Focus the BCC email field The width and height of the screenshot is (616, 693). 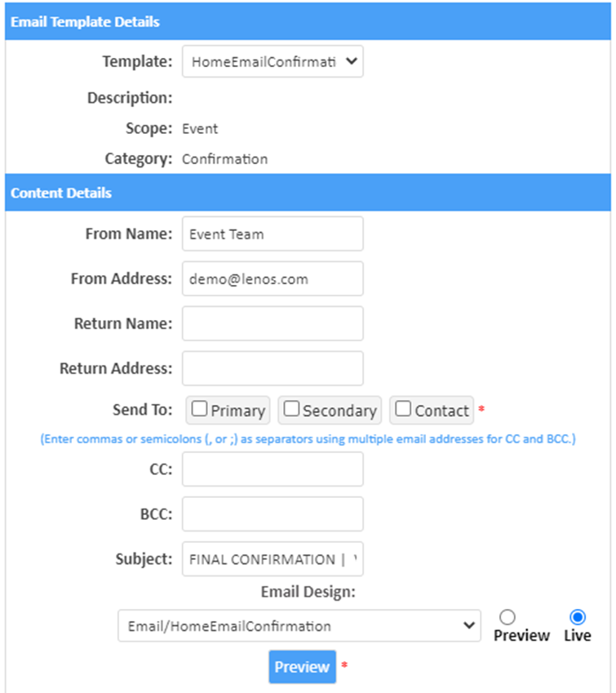pos(273,514)
